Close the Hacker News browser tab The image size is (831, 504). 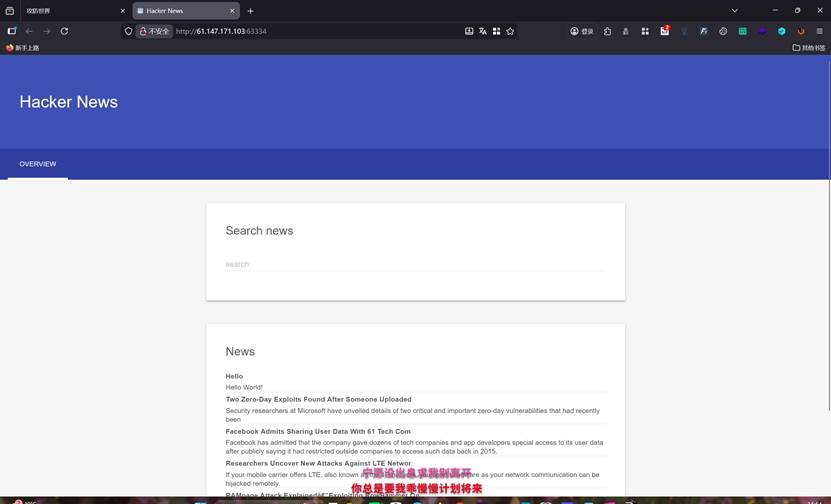[x=232, y=11]
